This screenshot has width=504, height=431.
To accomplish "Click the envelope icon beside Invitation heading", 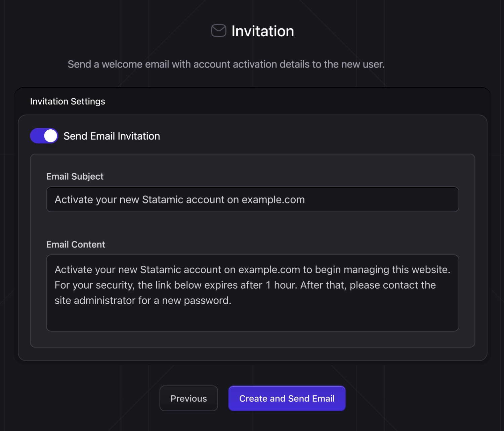I will (218, 31).
